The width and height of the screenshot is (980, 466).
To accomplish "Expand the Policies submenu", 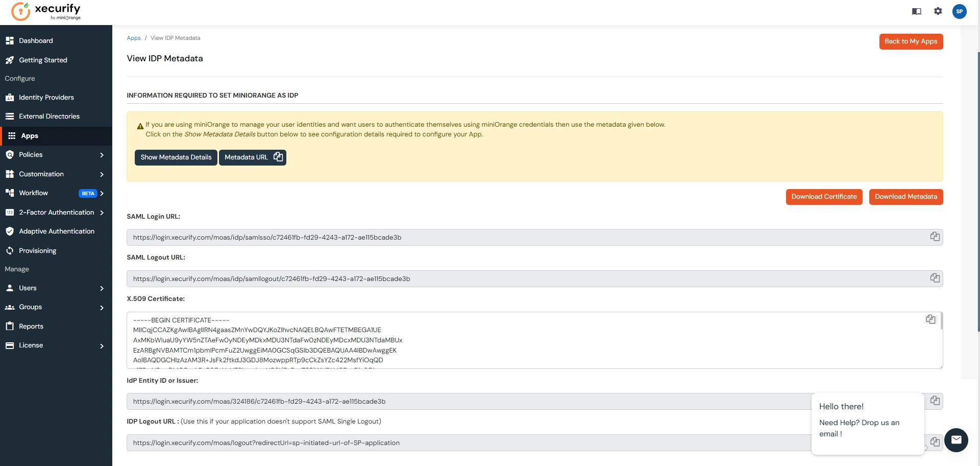I will click(102, 155).
